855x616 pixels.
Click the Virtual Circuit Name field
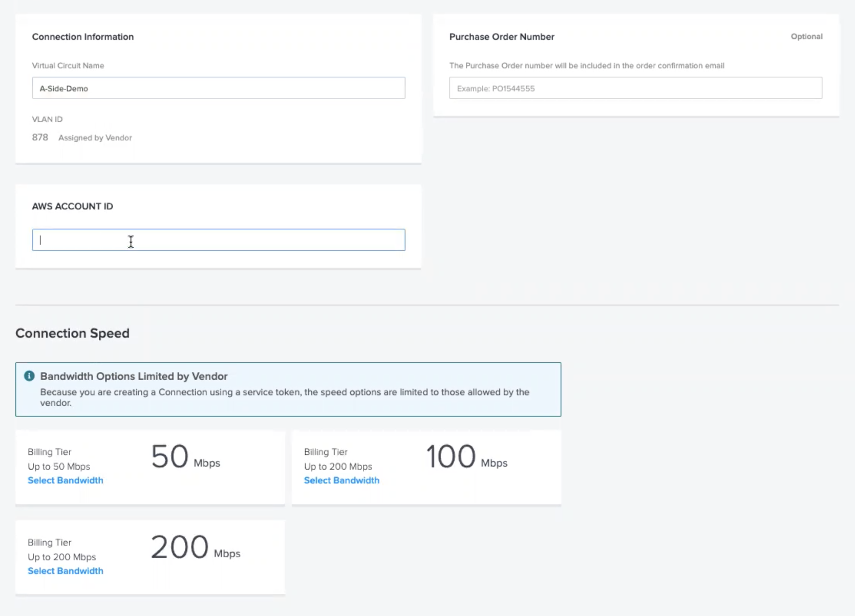point(218,88)
